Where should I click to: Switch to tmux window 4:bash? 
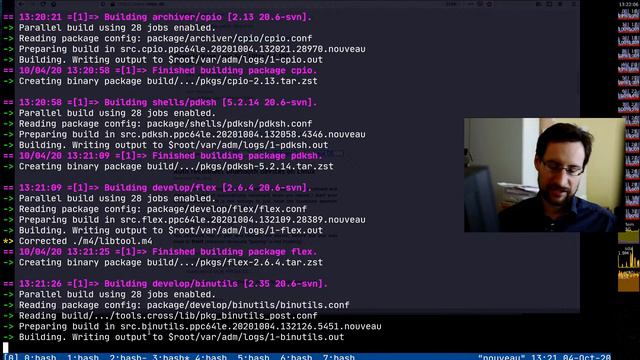pyautogui.click(x=211, y=357)
